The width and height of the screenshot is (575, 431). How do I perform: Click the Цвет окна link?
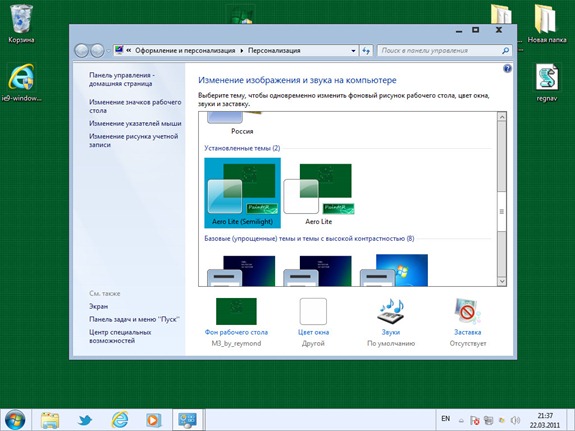tap(313, 332)
